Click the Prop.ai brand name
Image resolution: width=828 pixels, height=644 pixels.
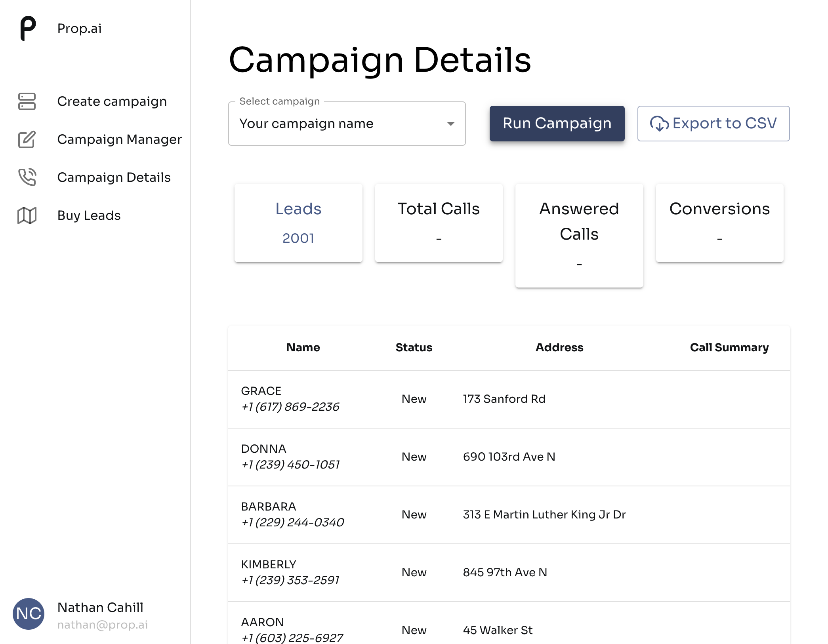80,29
